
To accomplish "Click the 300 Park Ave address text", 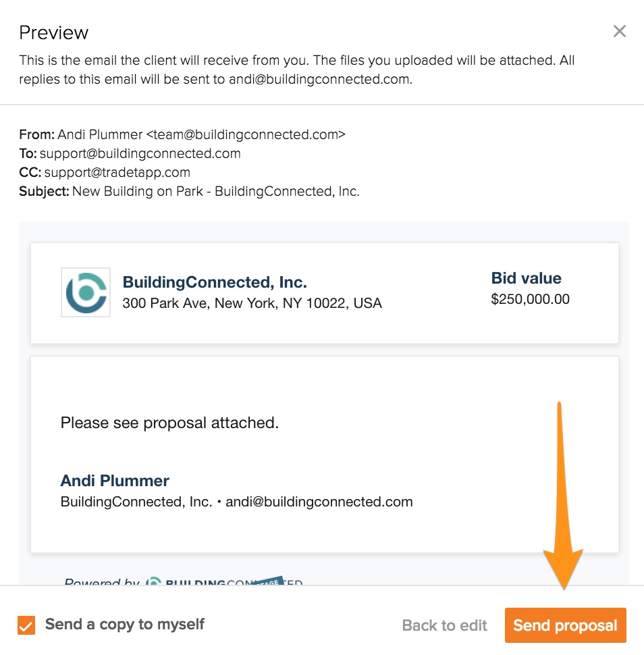I will click(x=252, y=303).
